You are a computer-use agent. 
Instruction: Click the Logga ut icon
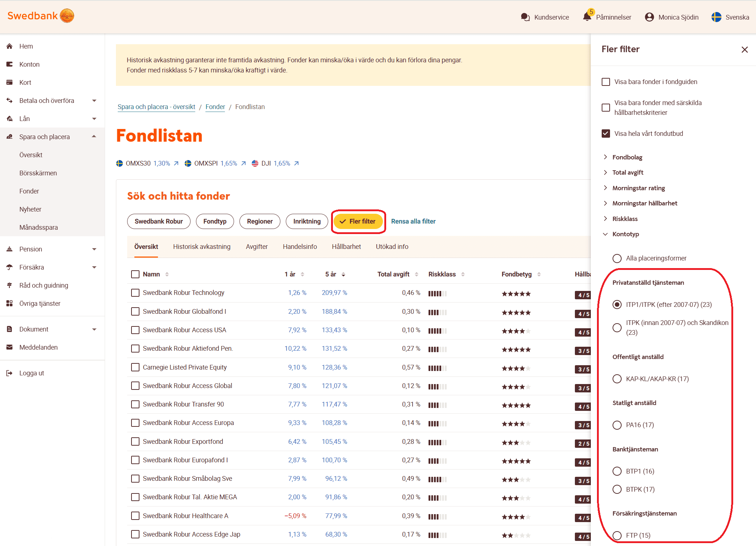[x=10, y=373]
